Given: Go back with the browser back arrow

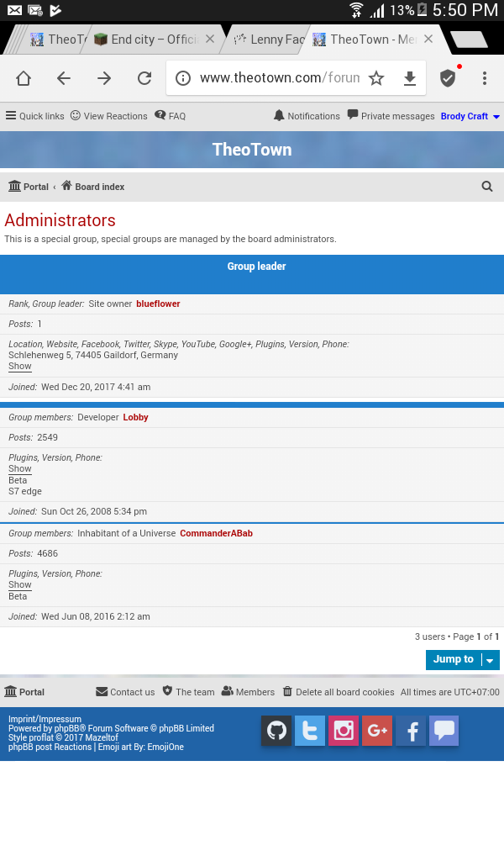Looking at the screenshot, I should 64,78.
